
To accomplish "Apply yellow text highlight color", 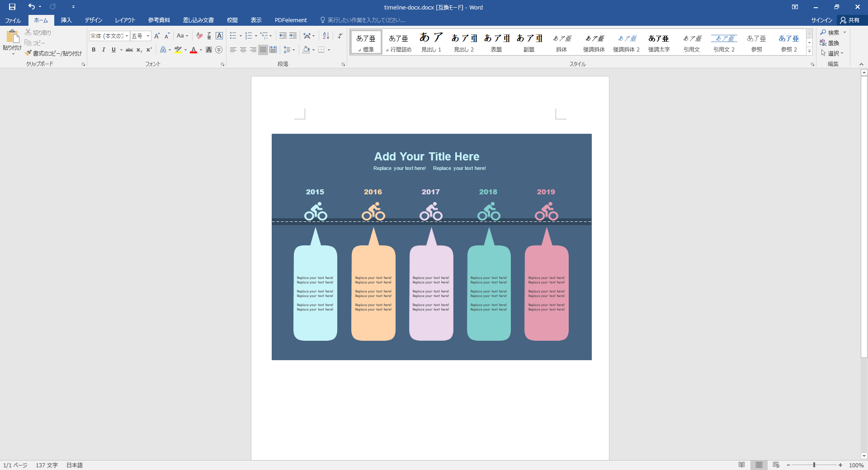I will [x=178, y=50].
